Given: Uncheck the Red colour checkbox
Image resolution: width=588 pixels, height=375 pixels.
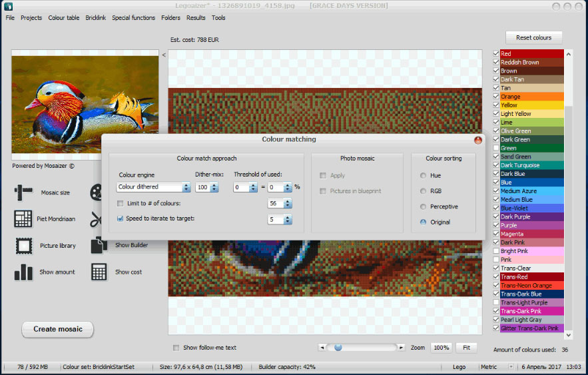Looking at the screenshot, I should pyautogui.click(x=496, y=54).
